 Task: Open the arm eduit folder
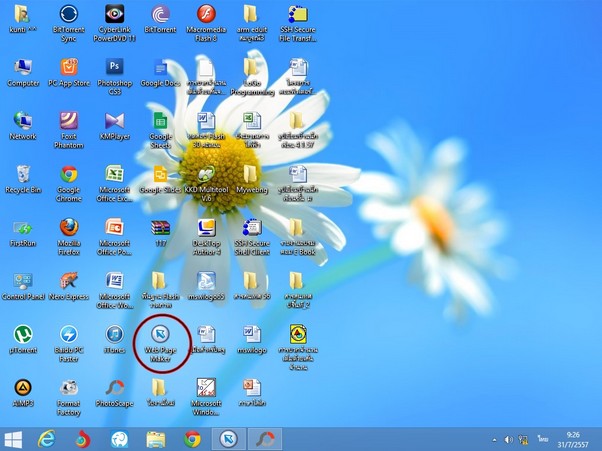click(x=252, y=23)
